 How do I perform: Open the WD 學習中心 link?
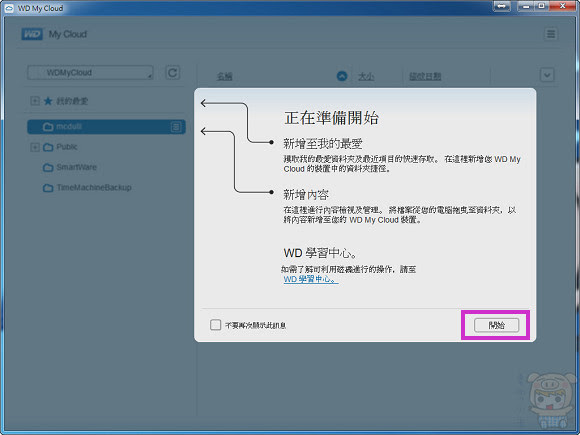[311, 279]
